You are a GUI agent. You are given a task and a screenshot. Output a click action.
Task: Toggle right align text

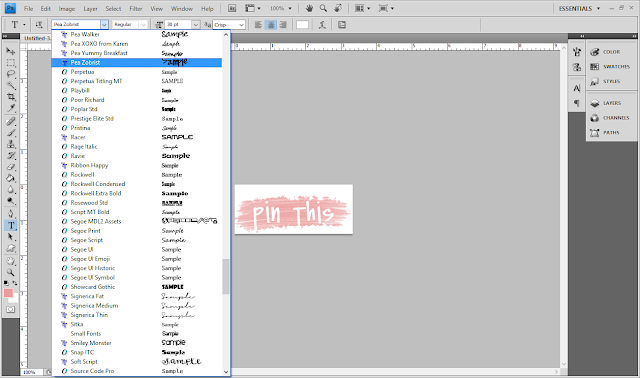click(x=282, y=25)
